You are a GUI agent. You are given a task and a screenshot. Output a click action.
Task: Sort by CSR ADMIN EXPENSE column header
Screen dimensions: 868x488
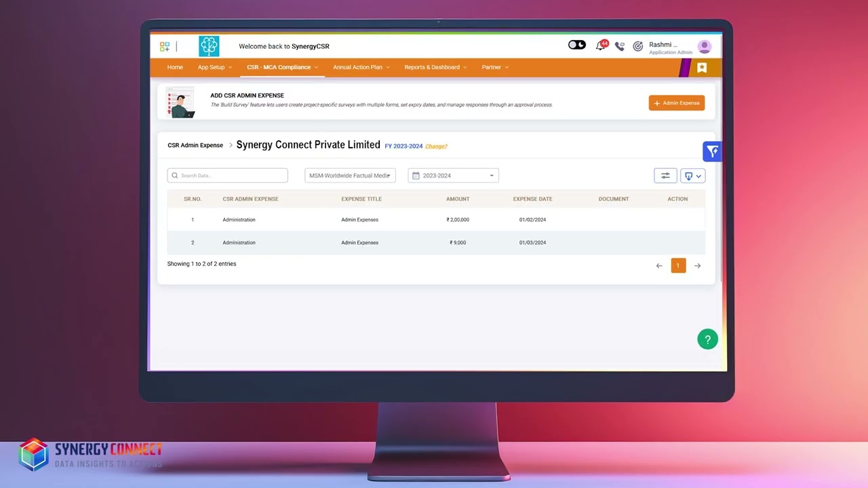point(250,199)
